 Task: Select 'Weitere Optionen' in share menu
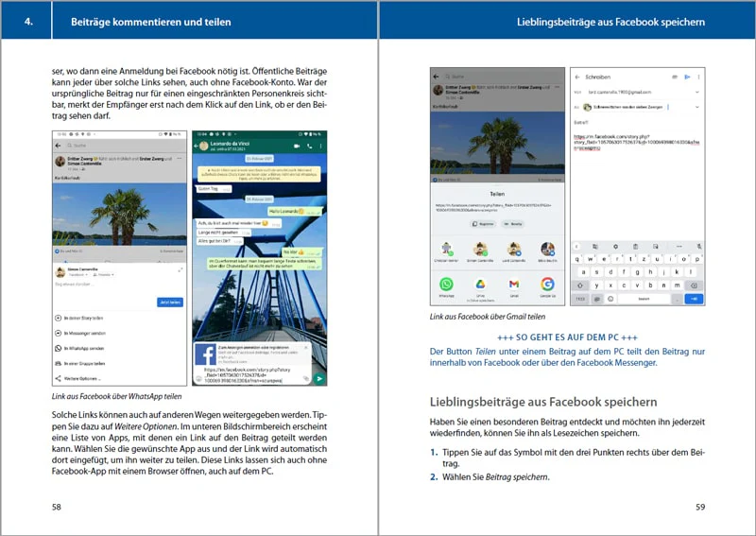pos(78,379)
